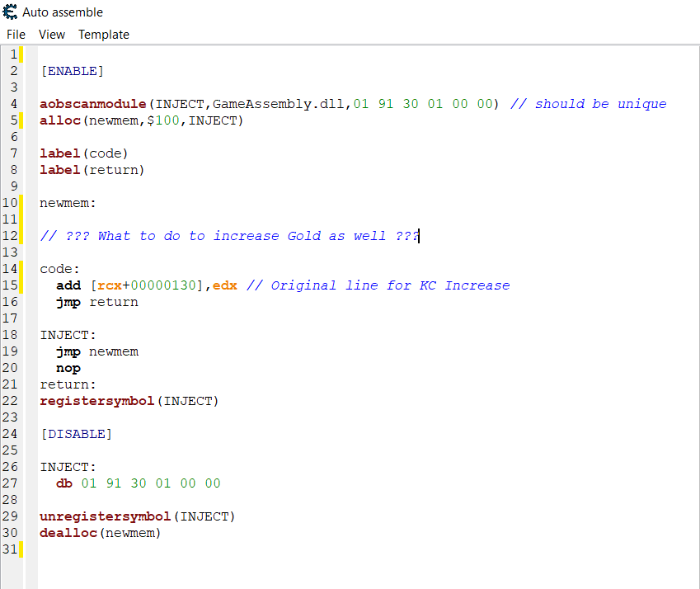Open the File menu
700x589 pixels.
coord(16,35)
